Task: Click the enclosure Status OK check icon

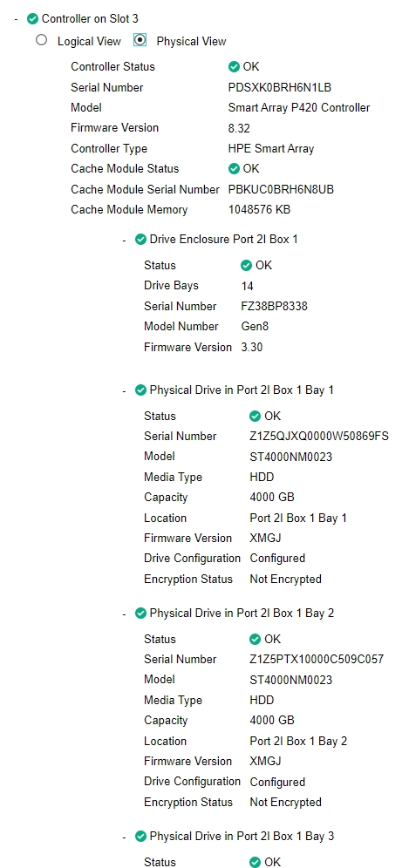Action: pyautogui.click(x=247, y=266)
